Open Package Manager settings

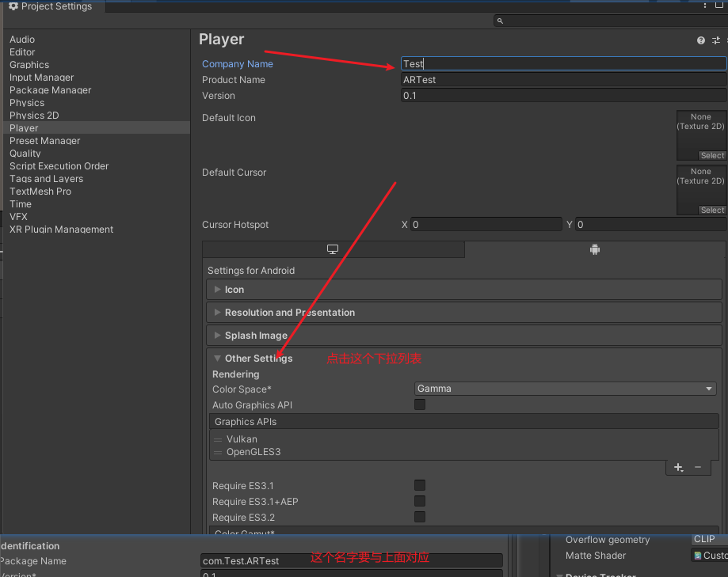click(x=50, y=90)
